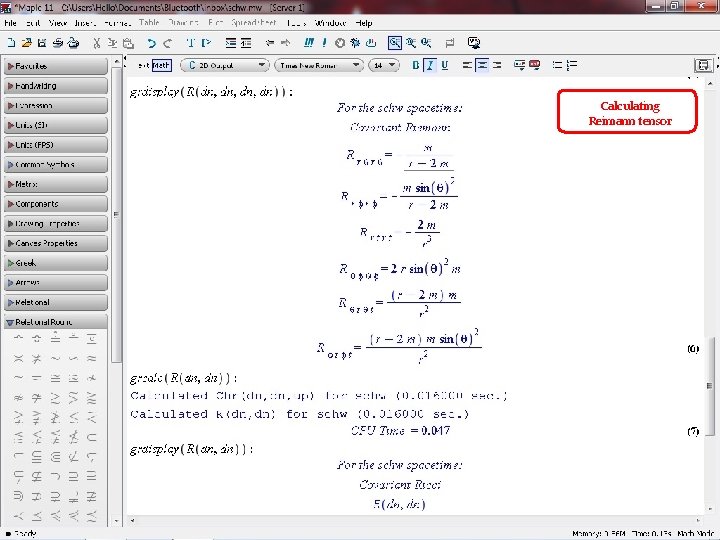Open the 2D Output style dropdown
Image resolution: width=720 pixels, height=540 pixels.
(225, 66)
